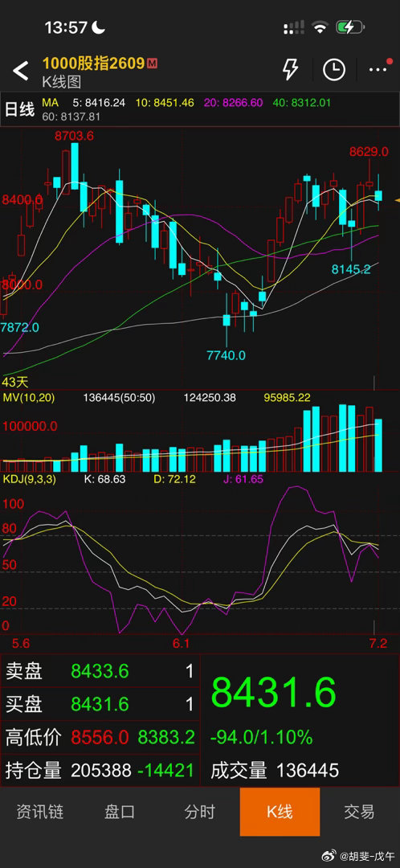Image resolution: width=400 pixels, height=868 pixels.
Task: Tap the daily high price 8556.0
Action: coord(100,737)
